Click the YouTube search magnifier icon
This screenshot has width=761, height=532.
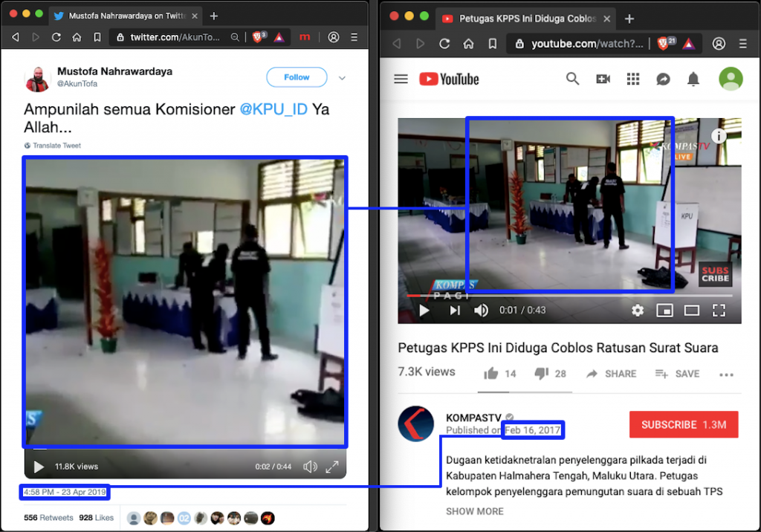click(x=572, y=79)
